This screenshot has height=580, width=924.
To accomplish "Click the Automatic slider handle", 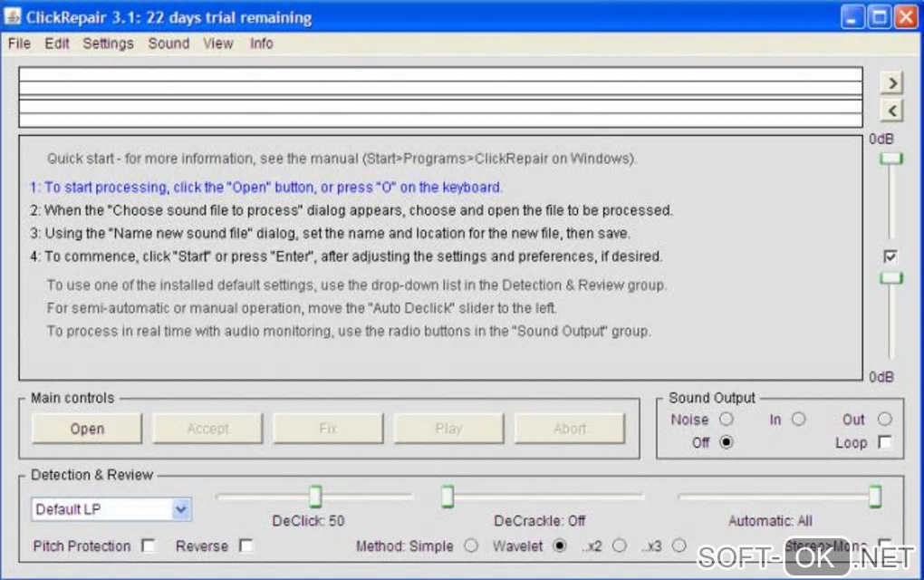I will pyautogui.click(x=875, y=497).
